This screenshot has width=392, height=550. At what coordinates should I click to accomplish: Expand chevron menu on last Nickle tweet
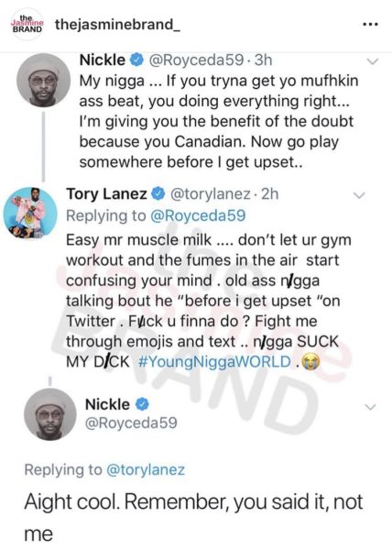click(x=370, y=407)
